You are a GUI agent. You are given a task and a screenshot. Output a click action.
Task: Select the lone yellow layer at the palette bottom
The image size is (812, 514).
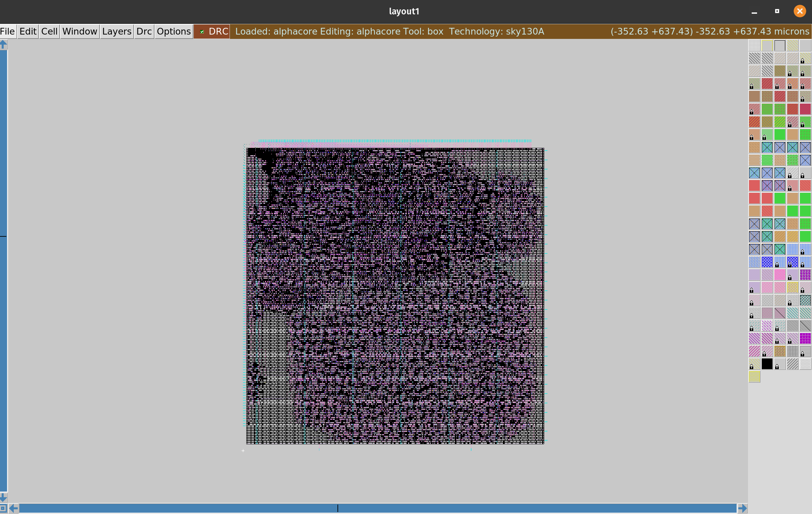pyautogui.click(x=754, y=377)
